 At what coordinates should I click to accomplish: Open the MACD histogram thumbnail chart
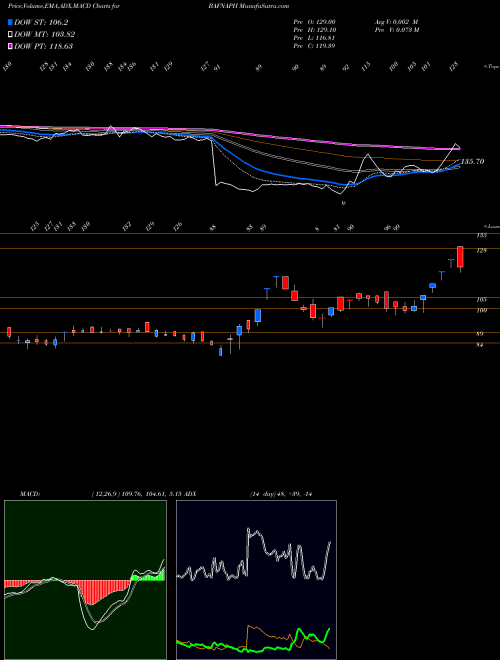[x=85, y=580]
